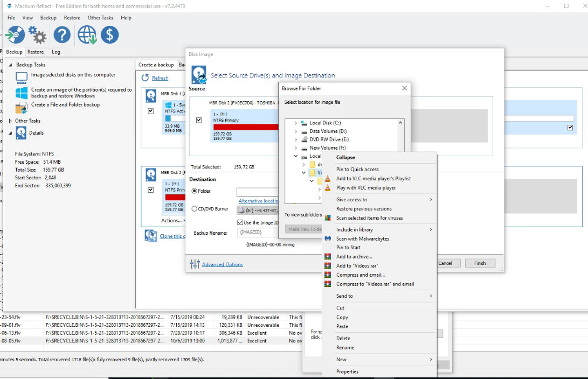Click WinRAR icon beside Compress and email
The width and height of the screenshot is (588, 379).
(328, 275)
